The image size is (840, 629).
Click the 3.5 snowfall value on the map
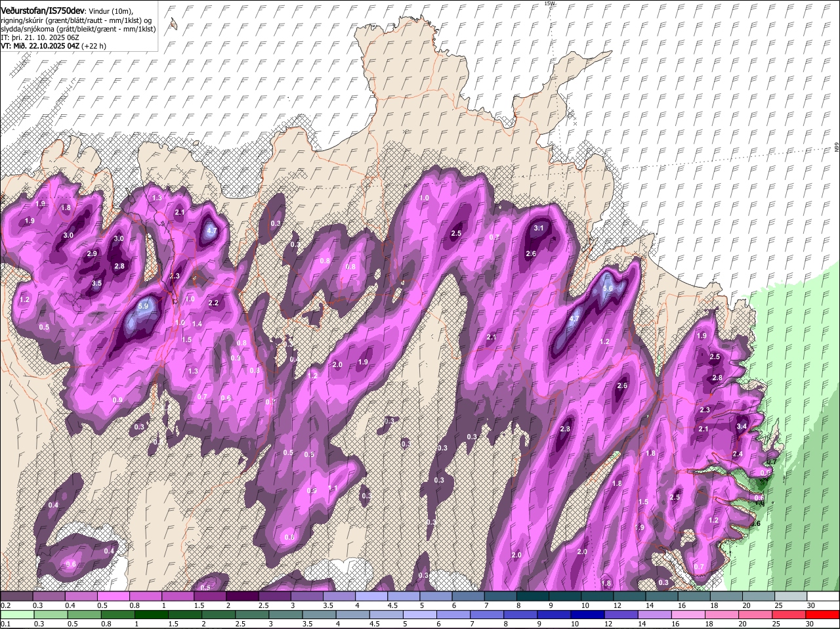tap(96, 284)
